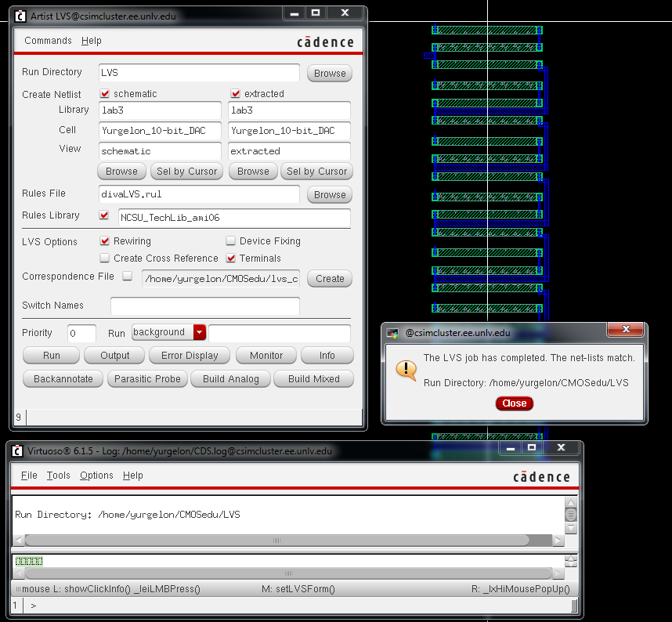672x622 pixels.
Task: Open the Tools menu in log window
Action: [58, 476]
